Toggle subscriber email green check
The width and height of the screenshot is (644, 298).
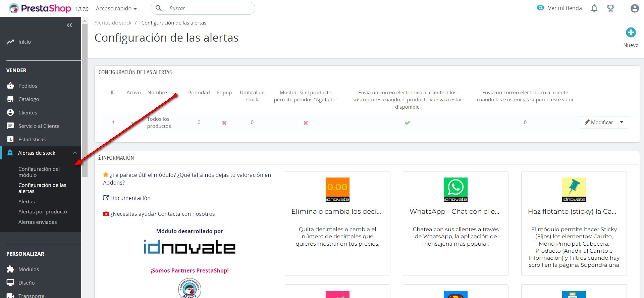(407, 122)
